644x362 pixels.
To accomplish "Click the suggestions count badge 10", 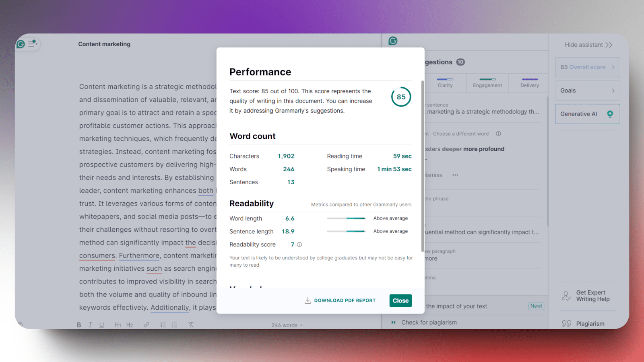I will coord(460,62).
